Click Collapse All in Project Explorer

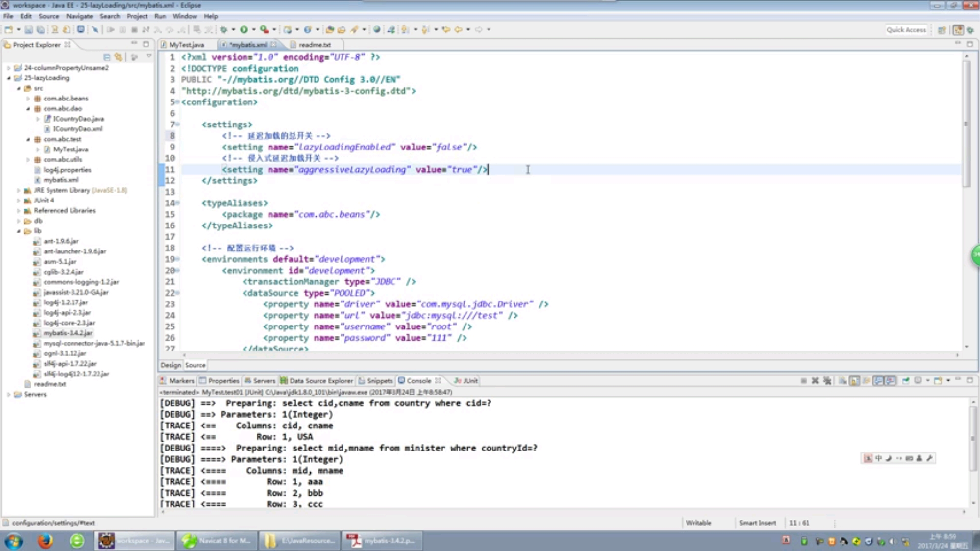pos(107,57)
